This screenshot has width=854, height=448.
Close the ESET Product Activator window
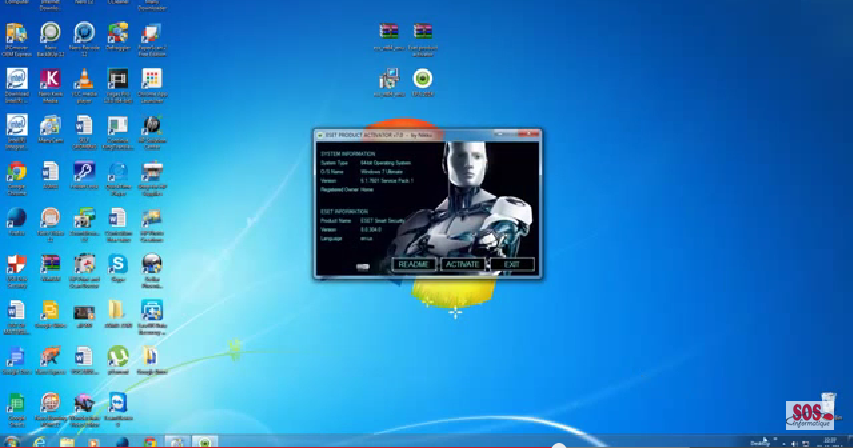[x=528, y=134]
